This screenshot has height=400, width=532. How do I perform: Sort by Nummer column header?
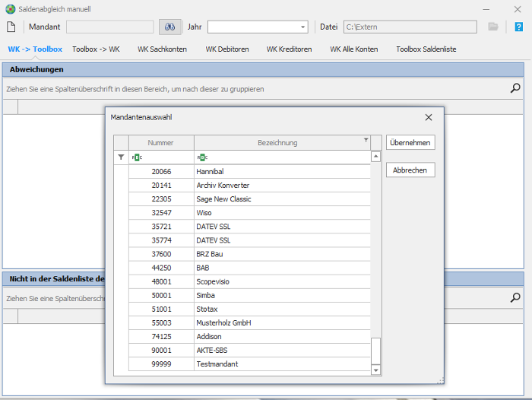point(161,143)
